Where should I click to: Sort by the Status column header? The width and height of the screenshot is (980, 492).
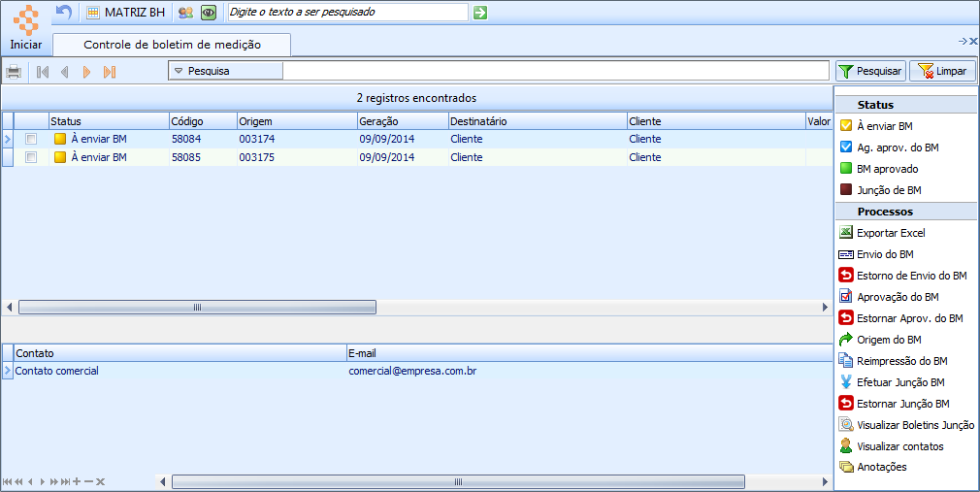coord(109,121)
